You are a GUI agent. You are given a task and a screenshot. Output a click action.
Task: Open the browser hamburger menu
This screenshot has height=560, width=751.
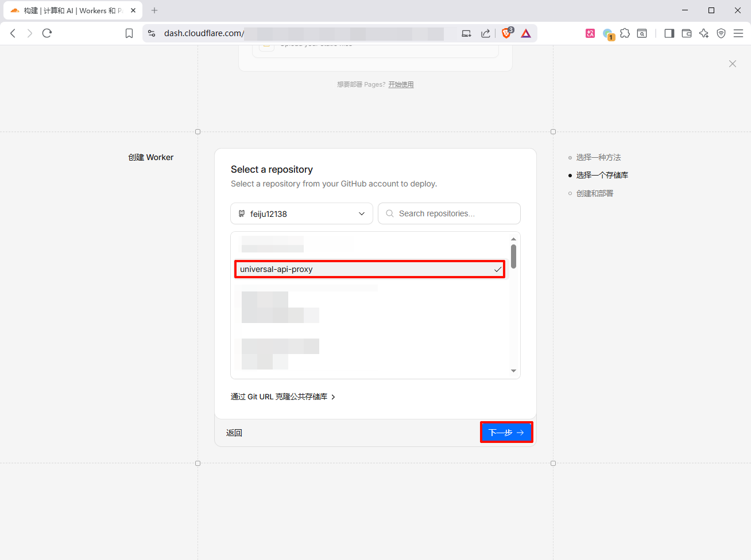coord(738,33)
